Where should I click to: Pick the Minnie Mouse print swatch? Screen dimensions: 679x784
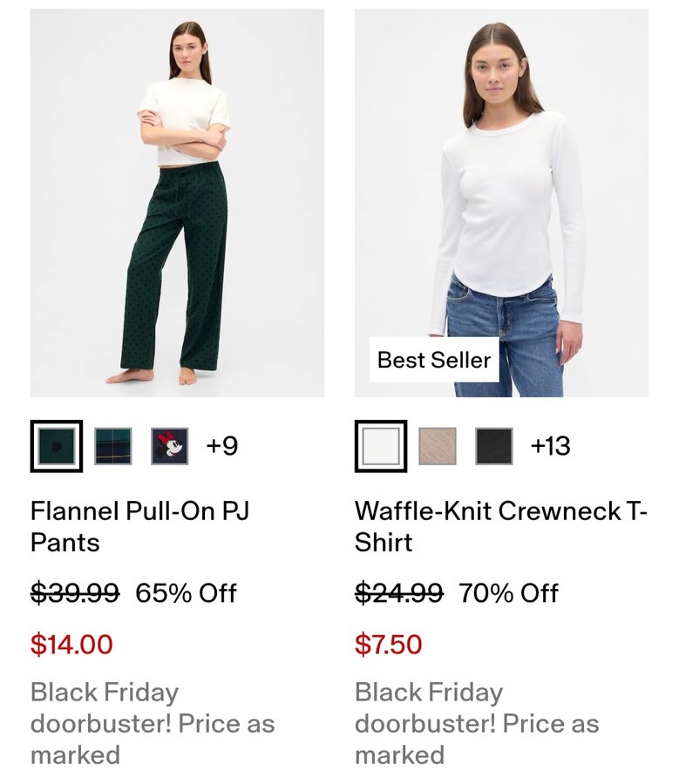click(x=169, y=446)
